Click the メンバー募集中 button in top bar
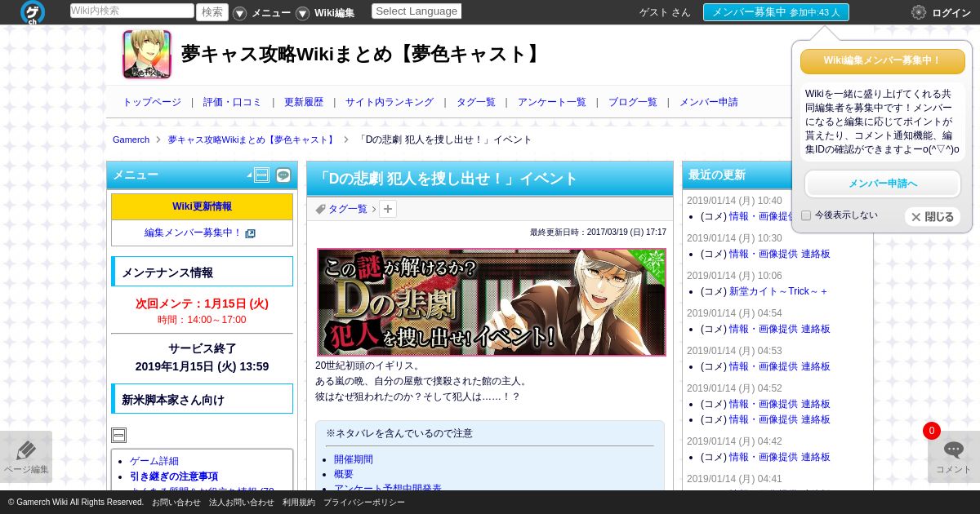 (x=776, y=12)
